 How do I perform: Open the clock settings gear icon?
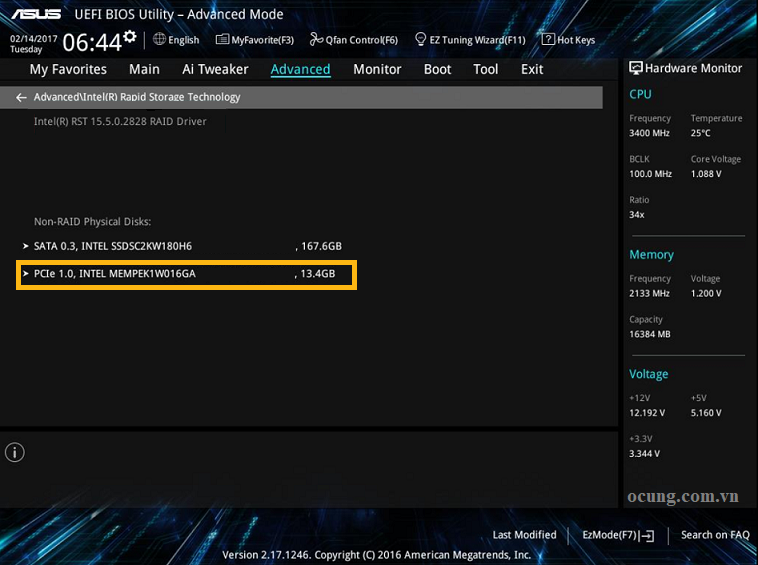tap(130, 36)
